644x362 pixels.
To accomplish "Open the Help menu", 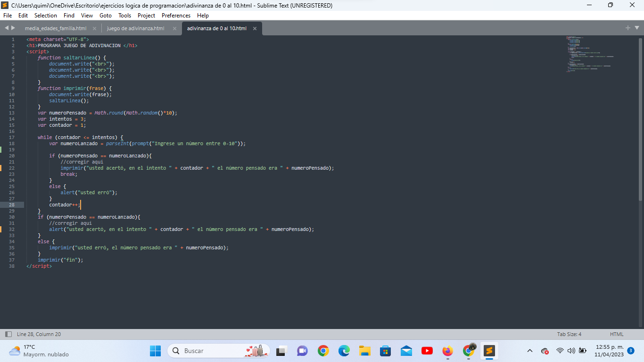I will click(x=203, y=16).
